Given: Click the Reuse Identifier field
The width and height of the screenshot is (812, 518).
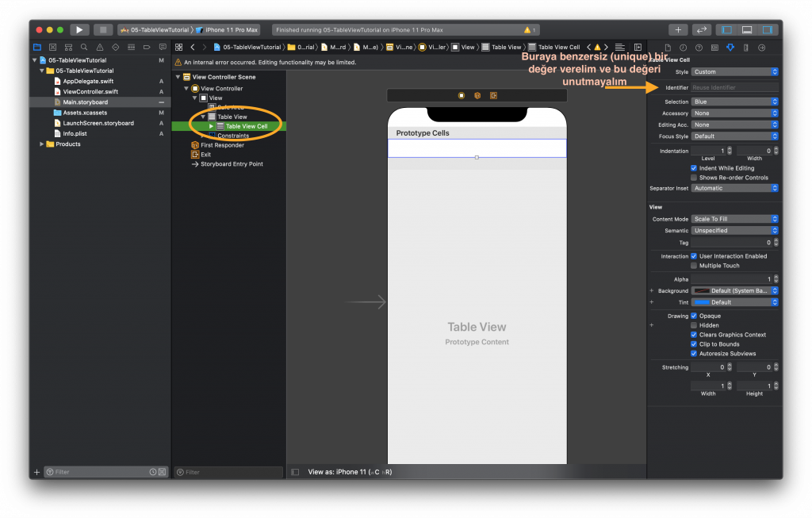Looking at the screenshot, I should click(x=735, y=87).
